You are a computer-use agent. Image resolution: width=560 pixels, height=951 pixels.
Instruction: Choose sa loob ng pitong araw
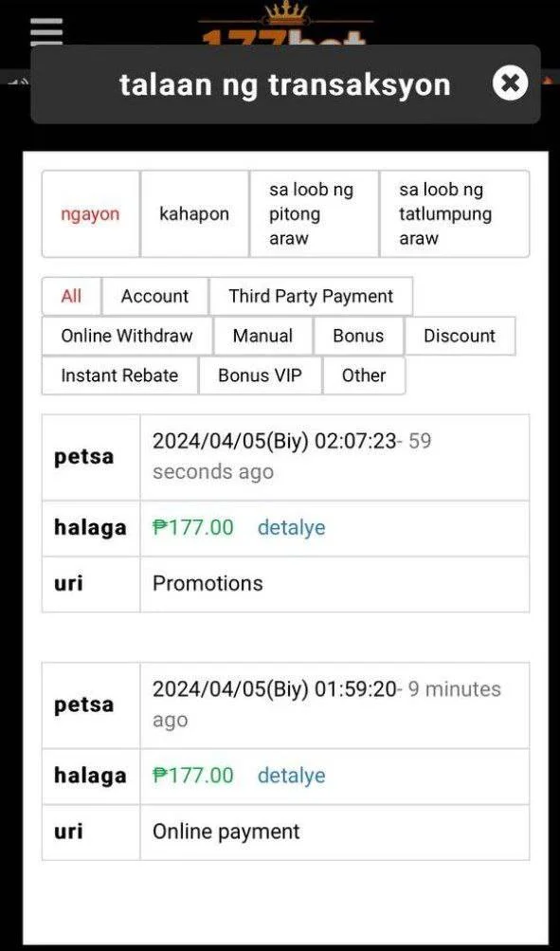(x=314, y=214)
